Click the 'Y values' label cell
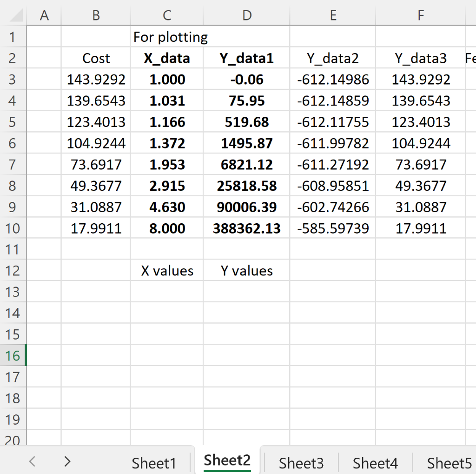This screenshot has height=474, width=476. coord(246,271)
